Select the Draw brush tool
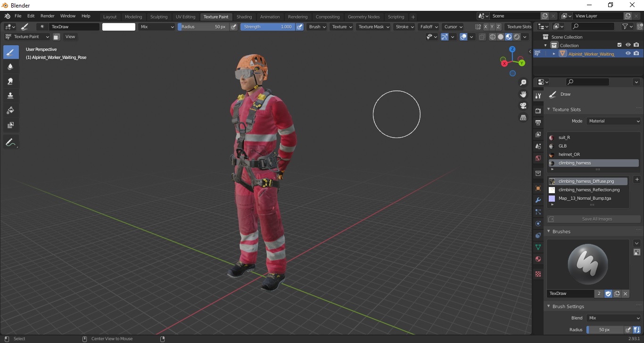Image resolution: width=644 pixels, height=343 pixels. (x=10, y=52)
